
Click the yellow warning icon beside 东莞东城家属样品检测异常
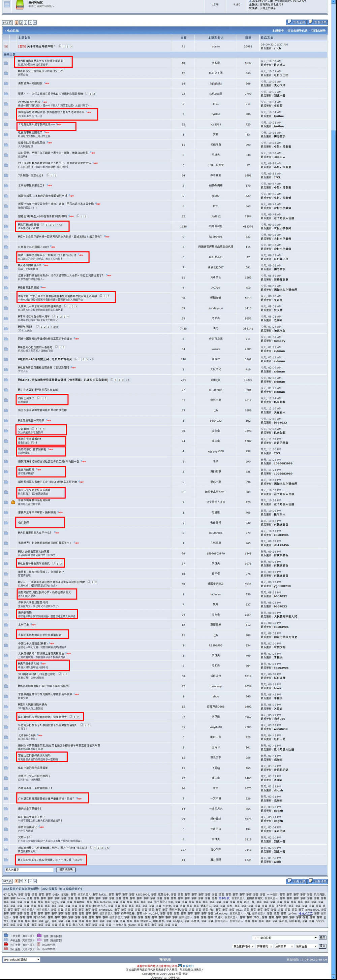13,502
